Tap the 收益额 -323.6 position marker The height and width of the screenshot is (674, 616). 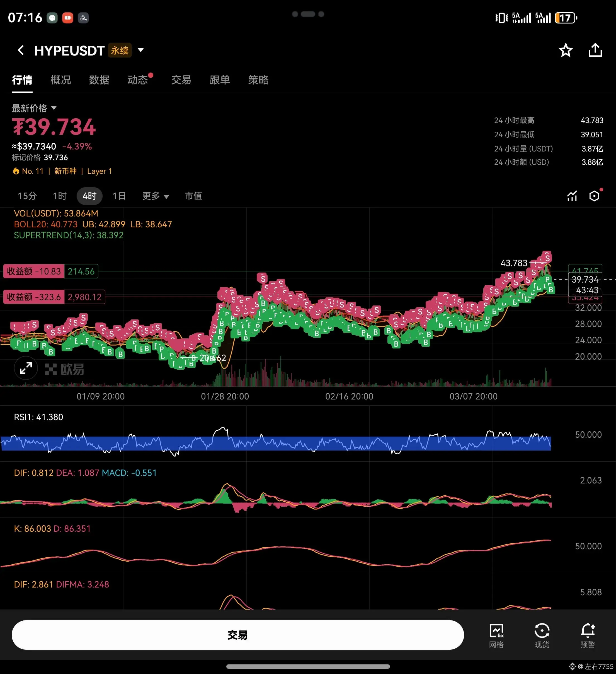(x=34, y=297)
